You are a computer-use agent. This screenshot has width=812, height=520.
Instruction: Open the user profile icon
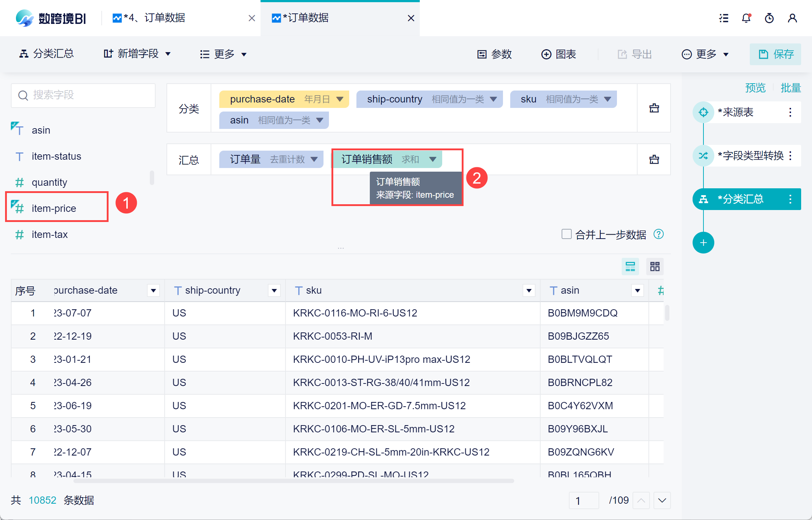click(x=792, y=18)
